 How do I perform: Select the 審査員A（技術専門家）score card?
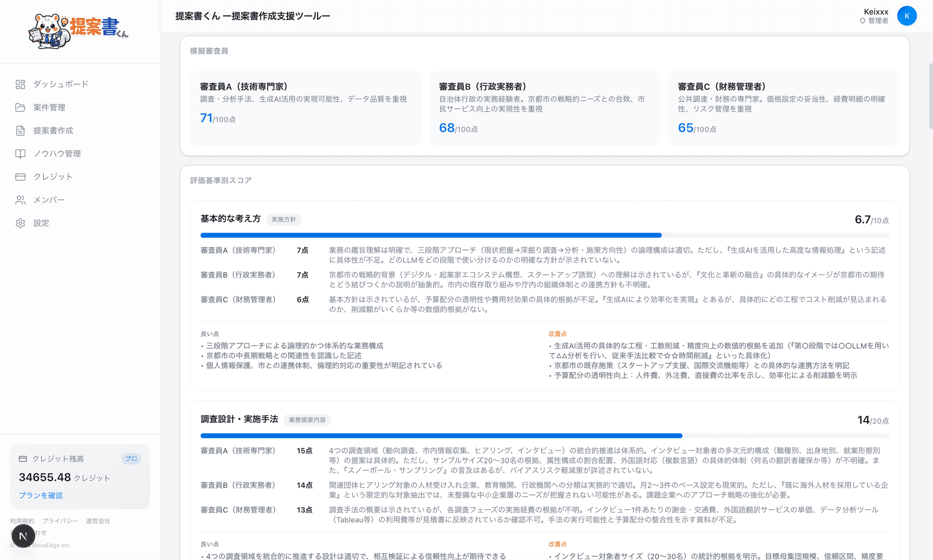(305, 108)
